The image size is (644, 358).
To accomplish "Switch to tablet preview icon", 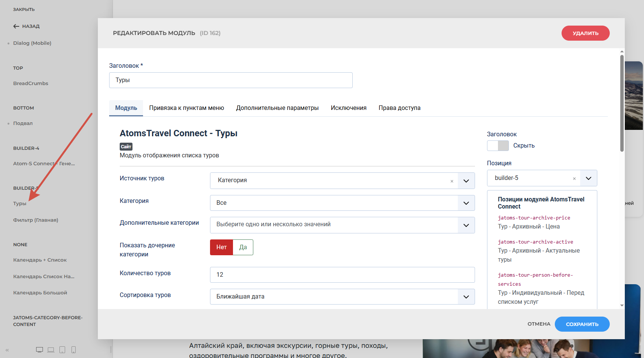I will (62, 350).
